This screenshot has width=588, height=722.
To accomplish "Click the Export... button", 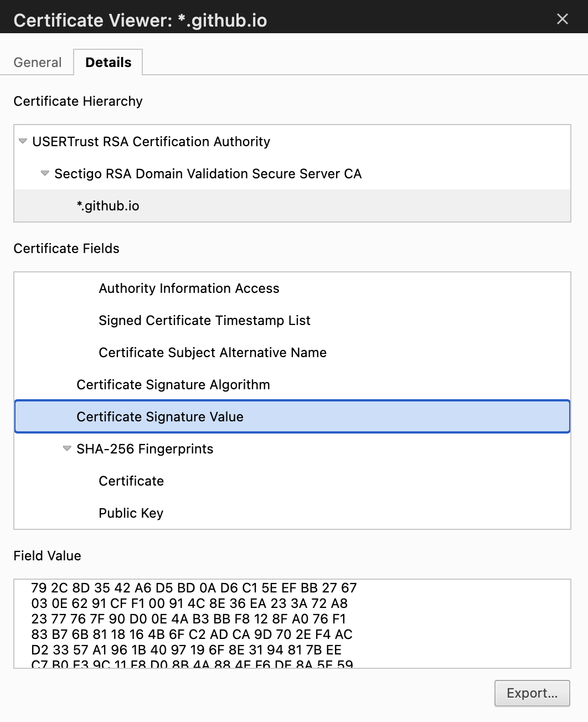I will pos(532,693).
